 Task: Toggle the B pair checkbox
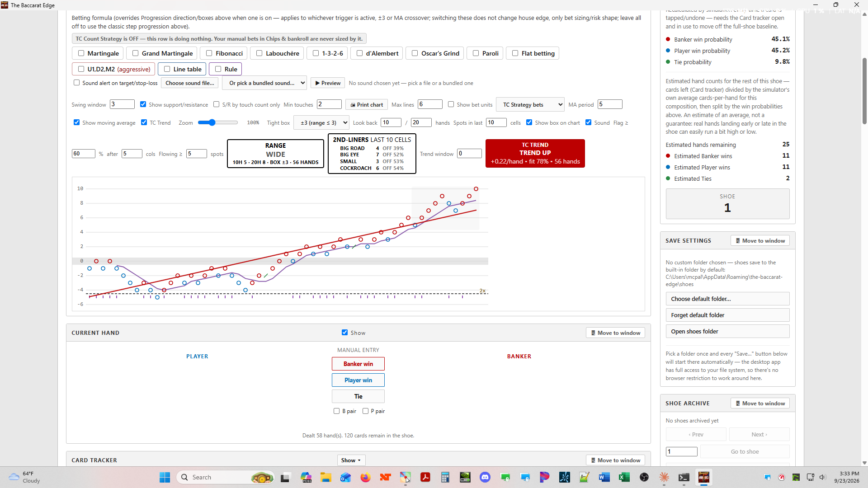336,411
